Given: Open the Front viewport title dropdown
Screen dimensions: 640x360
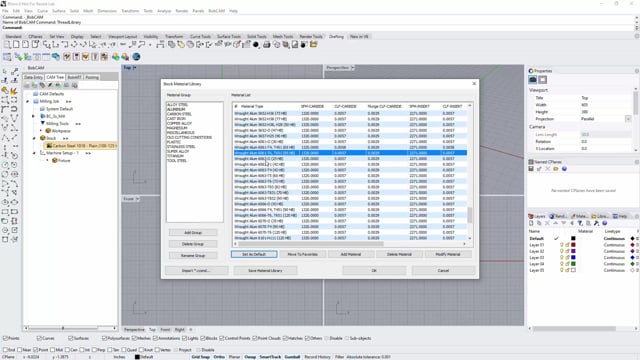Looking at the screenshot, I should tap(138, 199).
